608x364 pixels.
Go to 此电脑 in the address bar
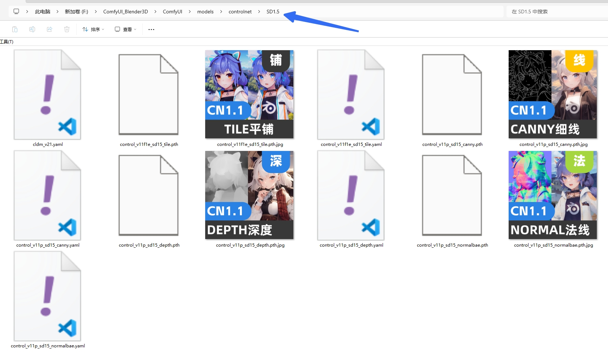click(x=43, y=12)
